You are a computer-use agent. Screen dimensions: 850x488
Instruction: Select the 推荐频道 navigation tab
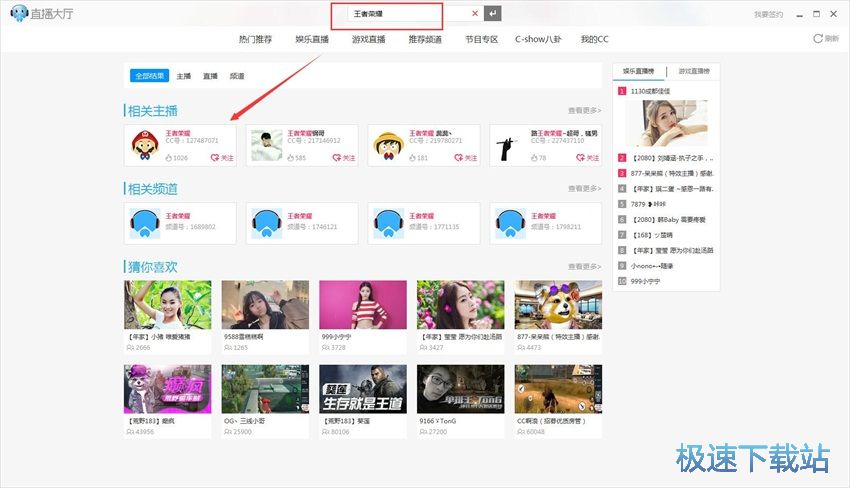[x=425, y=39]
